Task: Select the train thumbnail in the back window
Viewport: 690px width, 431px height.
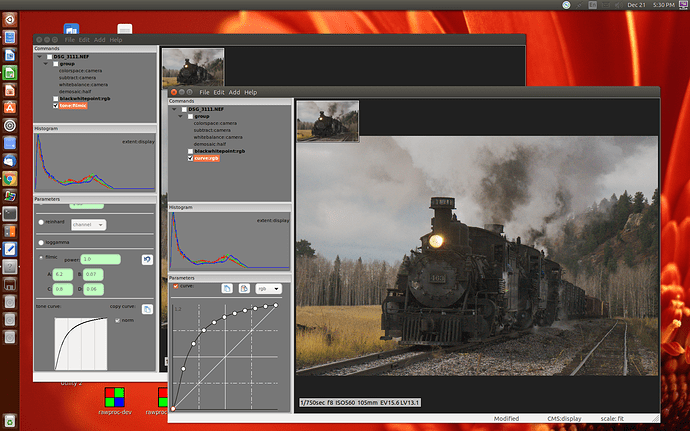Action: [x=193, y=67]
